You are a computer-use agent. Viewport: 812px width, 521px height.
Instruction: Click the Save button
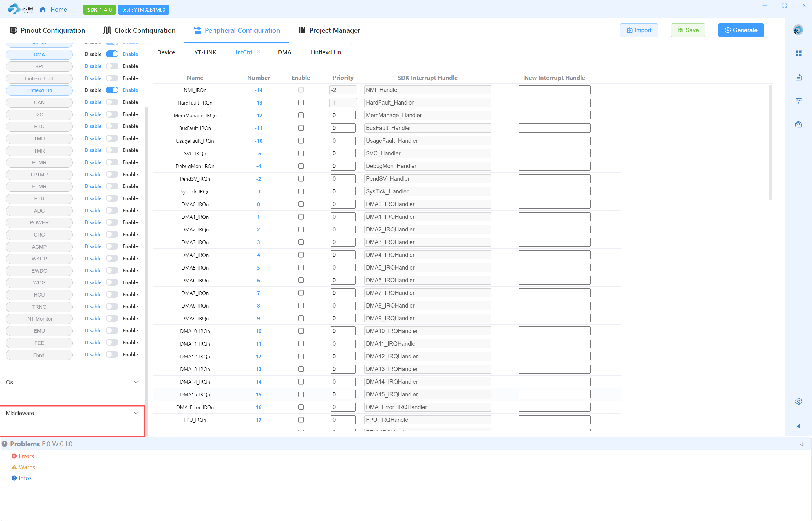pos(688,30)
